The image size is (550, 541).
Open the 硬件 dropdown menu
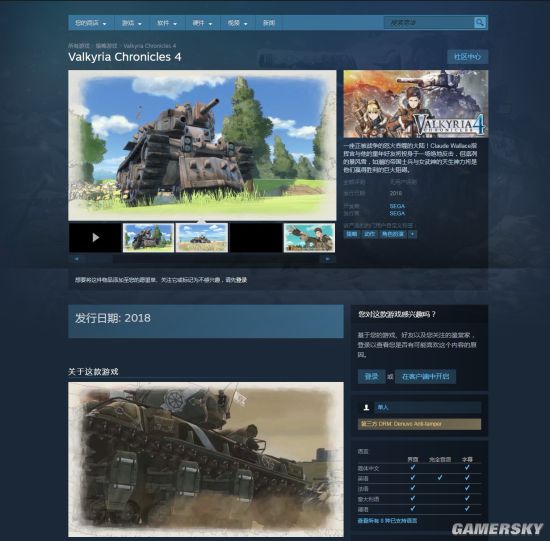point(202,23)
